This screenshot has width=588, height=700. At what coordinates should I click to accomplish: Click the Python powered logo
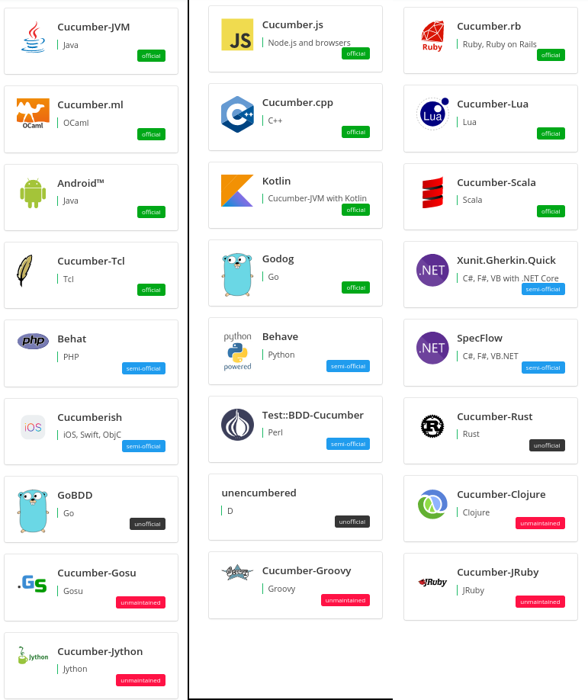click(237, 351)
